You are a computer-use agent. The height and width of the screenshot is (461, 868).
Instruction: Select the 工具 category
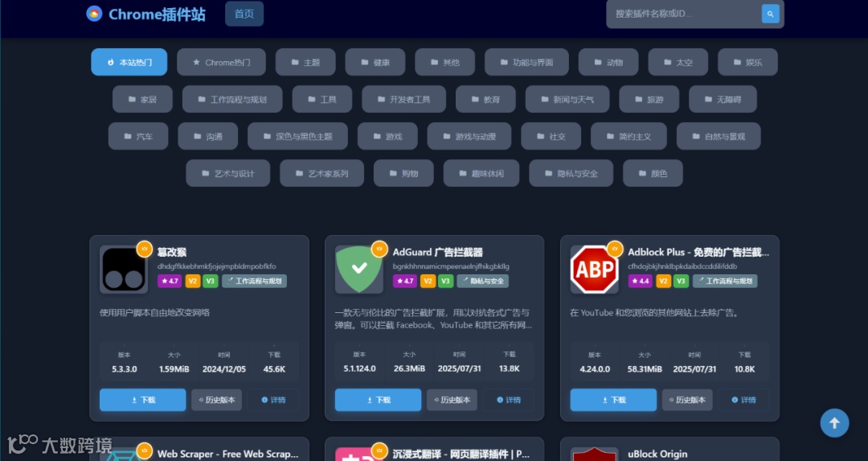click(x=322, y=99)
